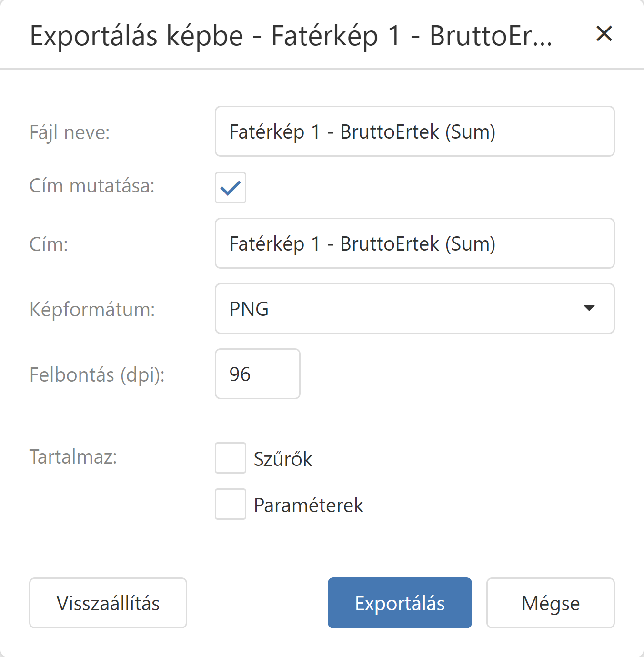The image size is (644, 657).
Task: Reset settings with Visszaállítás button
Action: (108, 603)
